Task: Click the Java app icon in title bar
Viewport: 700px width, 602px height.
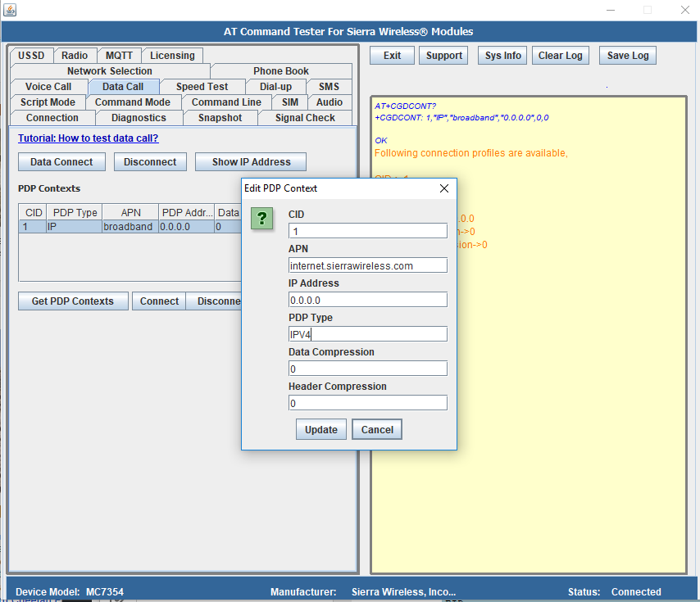Action: [x=9, y=9]
